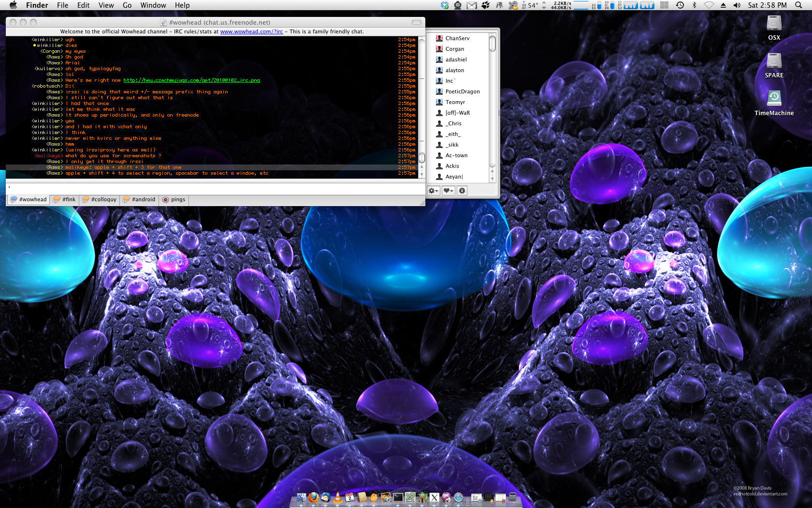The width and height of the screenshot is (812, 508).
Task: Open the www.wowhead.com/?irc link
Action: (x=251, y=31)
